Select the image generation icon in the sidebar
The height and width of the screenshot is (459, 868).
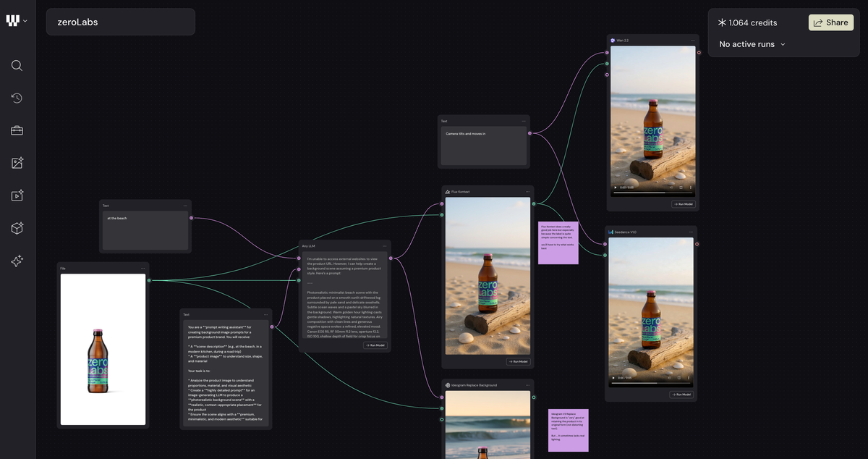click(16, 163)
